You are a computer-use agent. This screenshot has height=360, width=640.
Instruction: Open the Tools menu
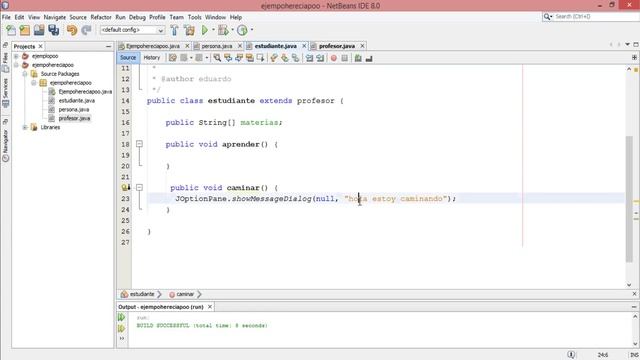pos(195,17)
